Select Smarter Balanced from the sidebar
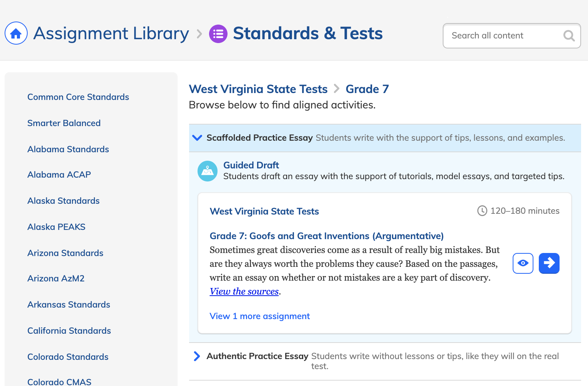 coord(64,123)
